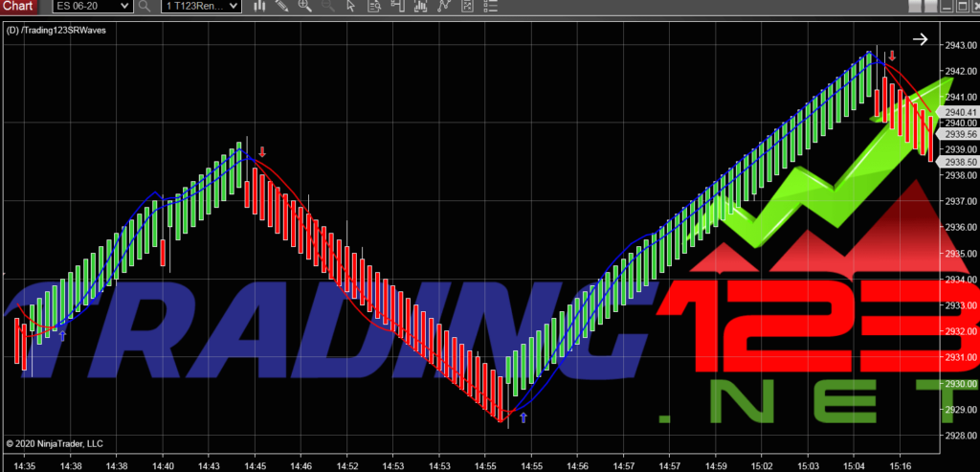Click the 2943.00 price axis label

pyautogui.click(x=961, y=45)
